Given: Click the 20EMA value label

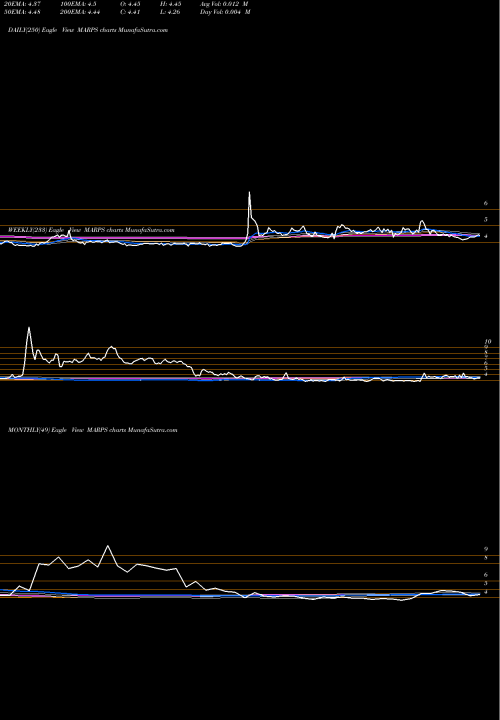Looking at the screenshot, I should click(x=20, y=4).
